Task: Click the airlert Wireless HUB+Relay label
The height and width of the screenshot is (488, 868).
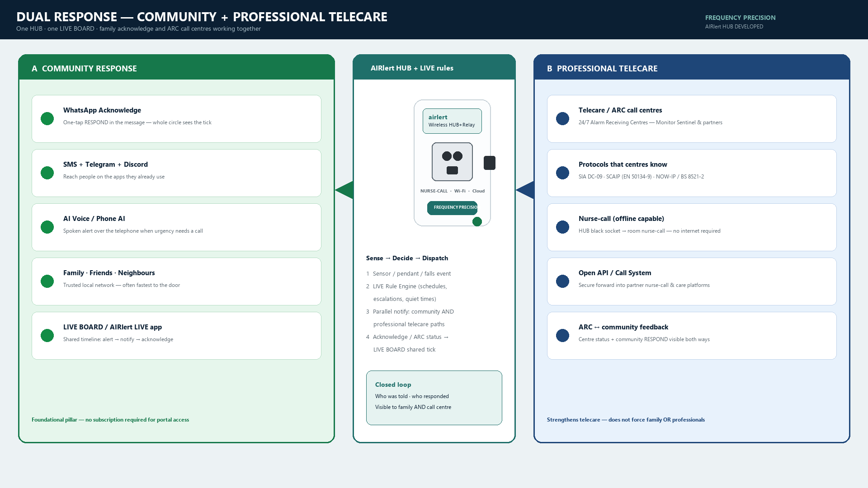Action: 452,121
